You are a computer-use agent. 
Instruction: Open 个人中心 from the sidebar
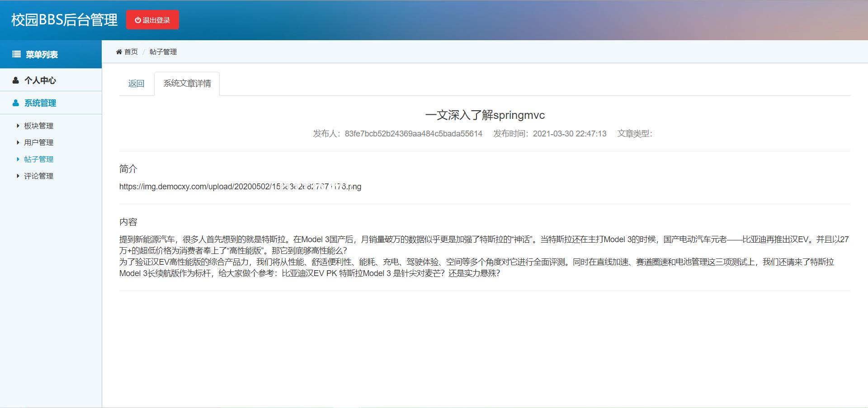click(x=40, y=80)
